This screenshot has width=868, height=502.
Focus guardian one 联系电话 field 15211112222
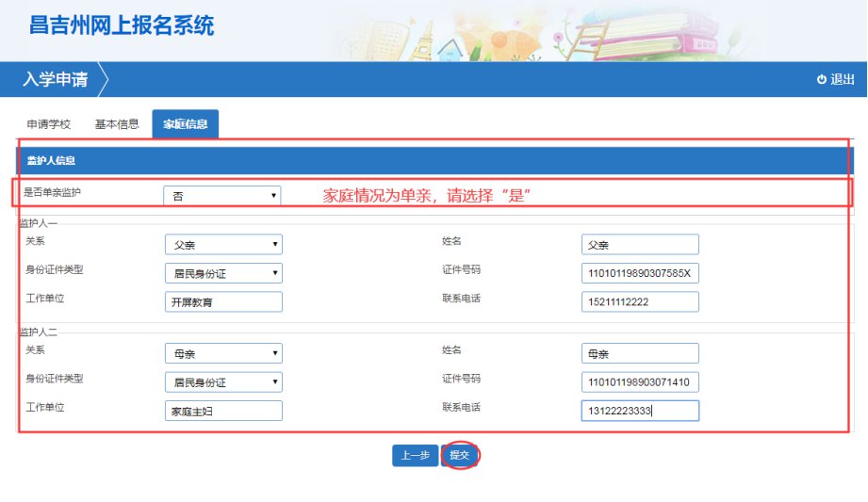point(640,302)
